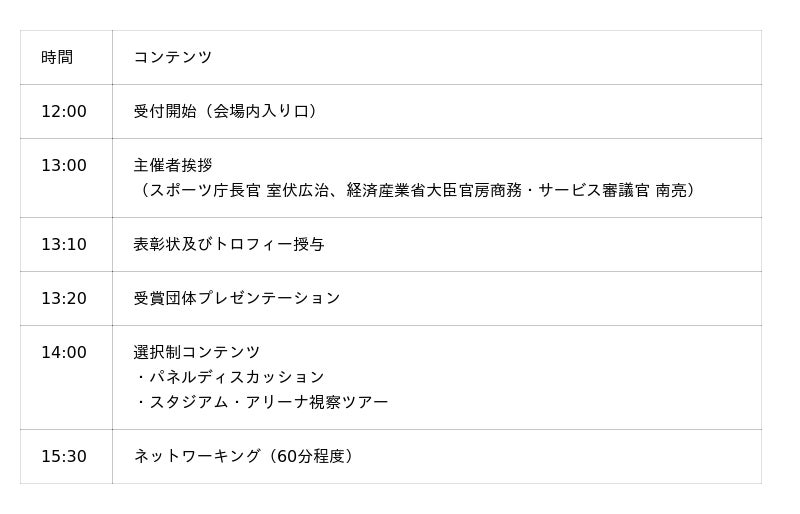The image size is (800, 514).
Task: Click the 選択制コンテンツ heading text
Action: 197,352
